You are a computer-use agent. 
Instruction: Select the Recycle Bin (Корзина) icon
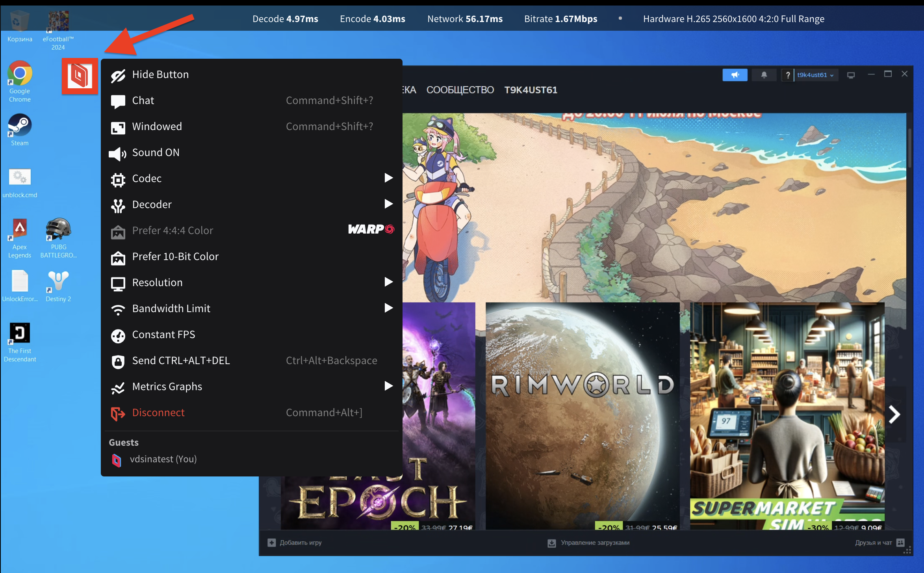tap(20, 26)
